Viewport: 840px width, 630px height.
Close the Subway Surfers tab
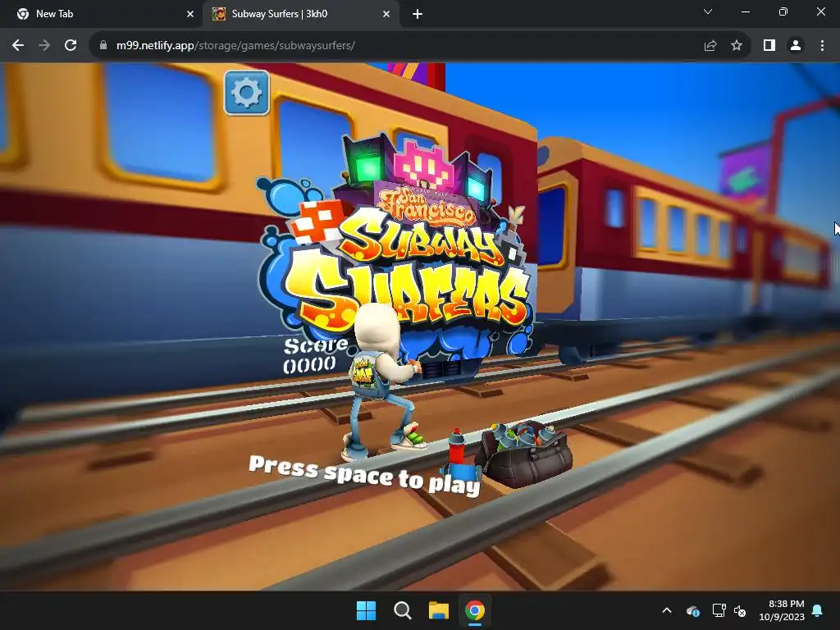click(x=386, y=14)
